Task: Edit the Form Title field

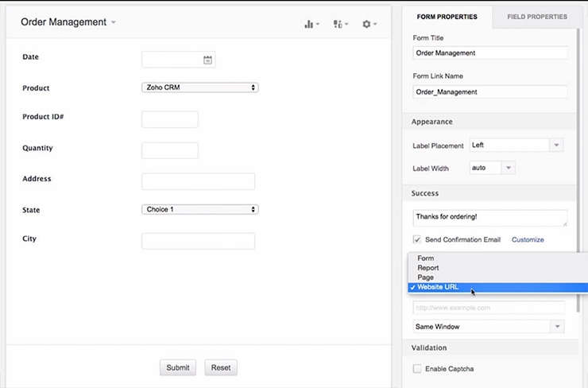Action: [490, 53]
